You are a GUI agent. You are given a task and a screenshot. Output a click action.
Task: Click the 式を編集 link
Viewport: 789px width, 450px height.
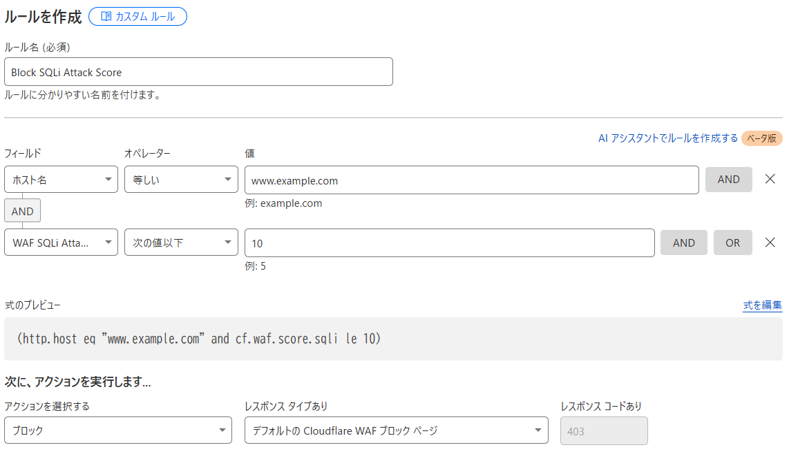click(762, 305)
